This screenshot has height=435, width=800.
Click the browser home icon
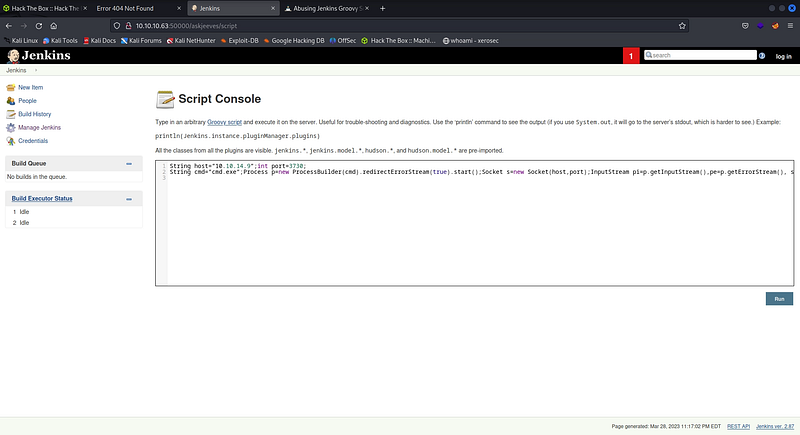54,25
